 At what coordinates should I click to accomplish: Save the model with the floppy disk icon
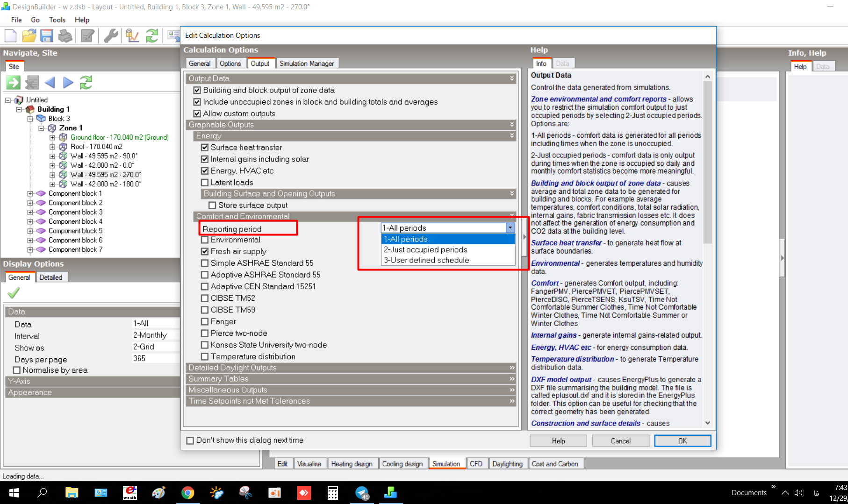tap(47, 36)
